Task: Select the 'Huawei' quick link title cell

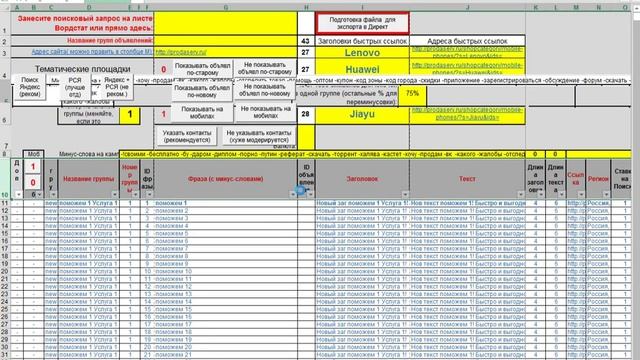Action: coord(362,69)
